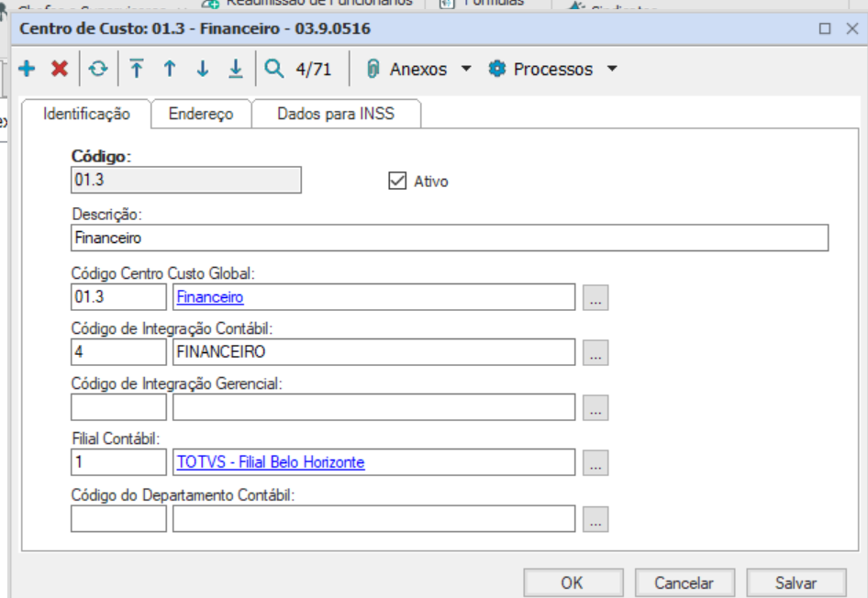
Task: Browse Filial Contábil lookup button
Action: tap(595, 462)
